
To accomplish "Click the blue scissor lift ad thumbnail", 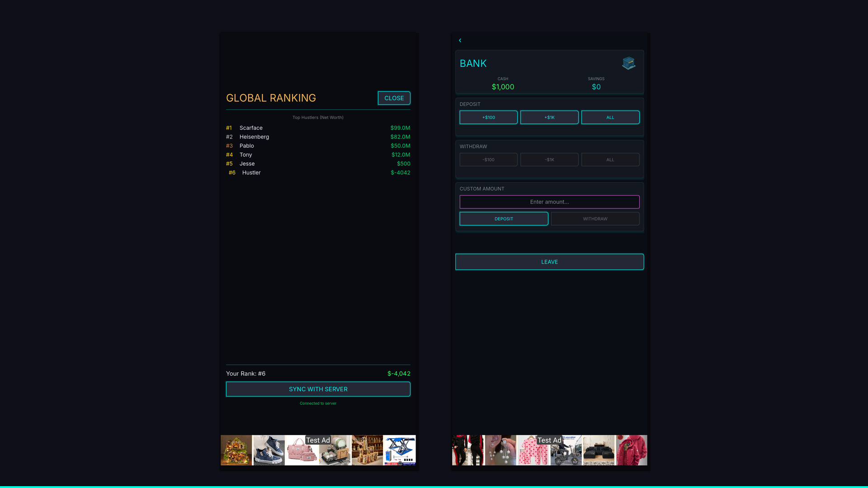I will (x=399, y=450).
